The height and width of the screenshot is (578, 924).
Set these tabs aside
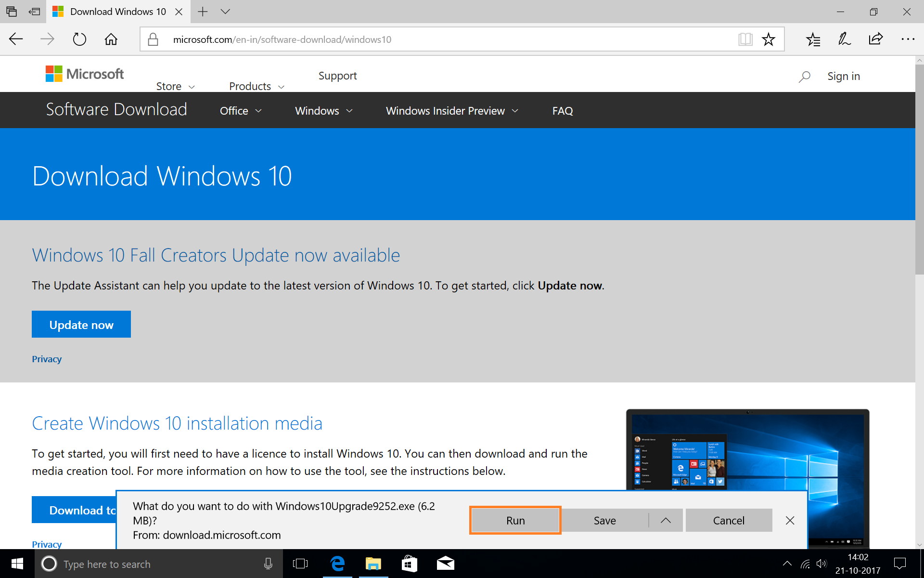[x=34, y=12]
